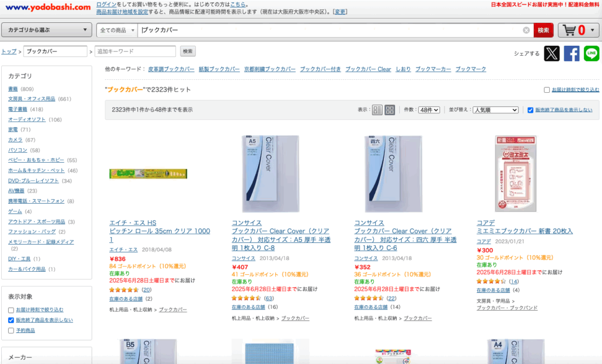This screenshot has width=602, height=364.
Task: Share this page on LINE
Action: tap(591, 53)
